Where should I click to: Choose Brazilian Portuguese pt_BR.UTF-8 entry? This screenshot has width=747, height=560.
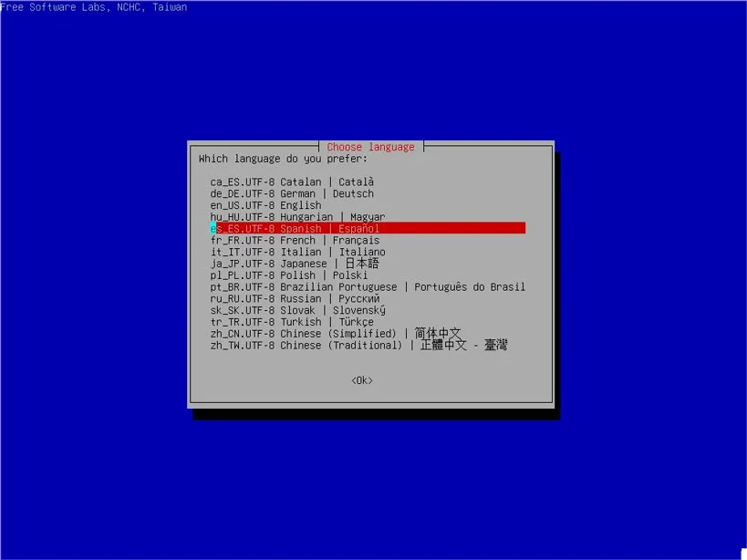[x=368, y=287]
